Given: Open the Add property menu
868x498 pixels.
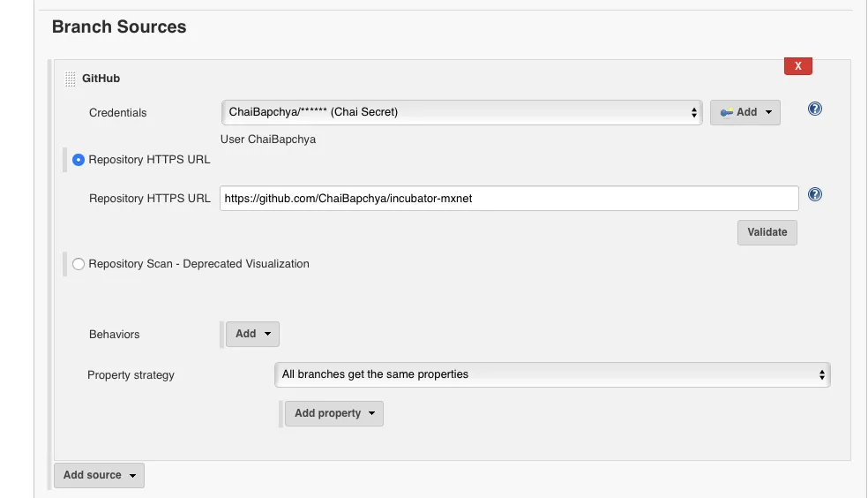Looking at the screenshot, I should click(x=334, y=413).
